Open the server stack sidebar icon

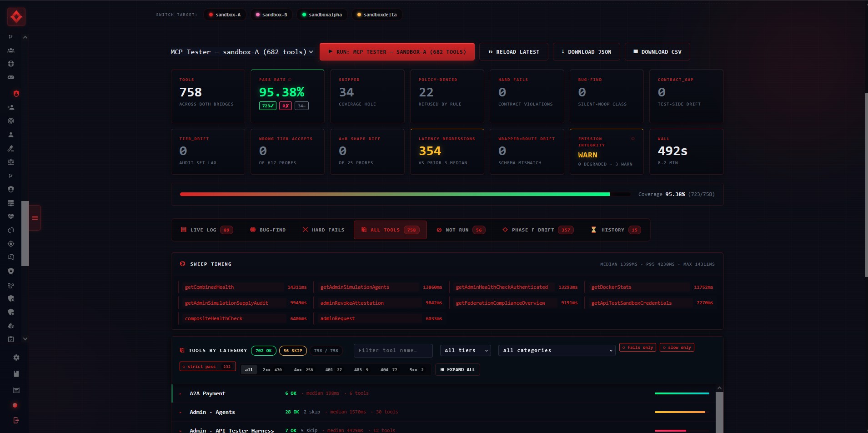point(11,203)
